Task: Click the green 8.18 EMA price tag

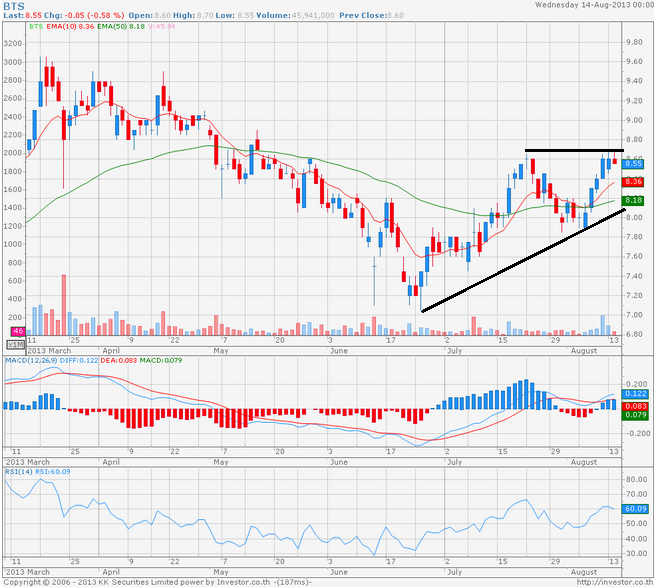Action: 633,200
